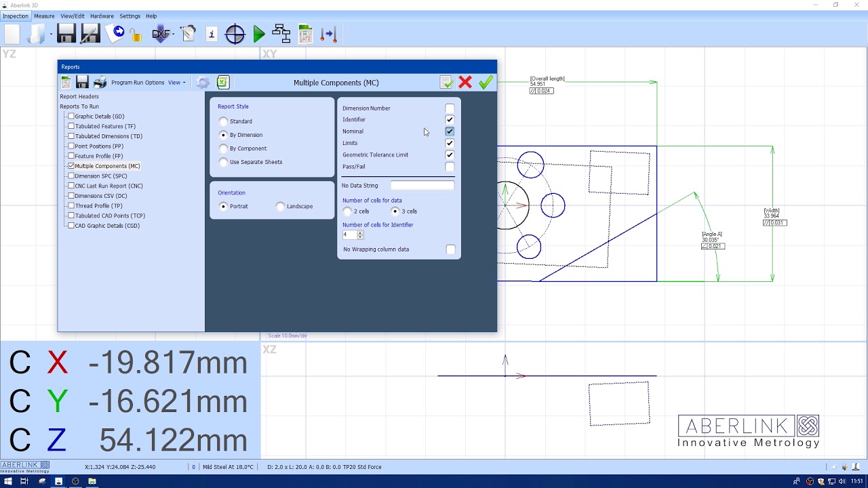Check Graphic Details (GD) report
The height and width of the screenshot is (488, 868).
coord(71,117)
